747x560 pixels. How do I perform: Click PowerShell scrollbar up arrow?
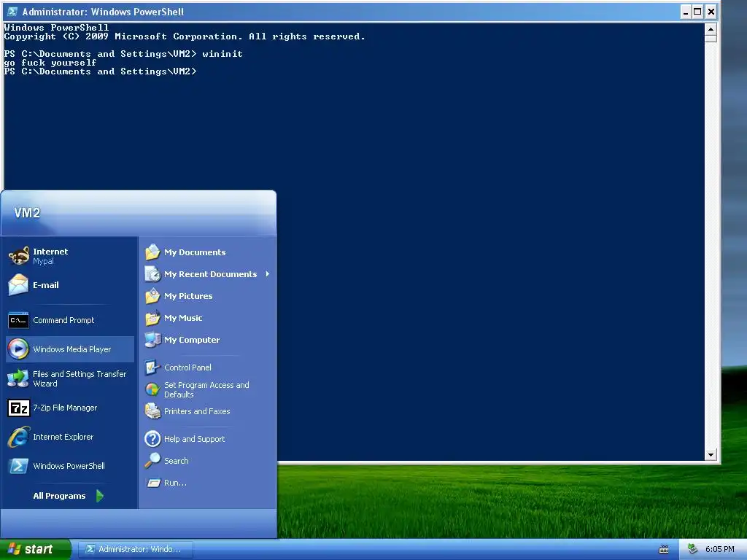[711, 29]
